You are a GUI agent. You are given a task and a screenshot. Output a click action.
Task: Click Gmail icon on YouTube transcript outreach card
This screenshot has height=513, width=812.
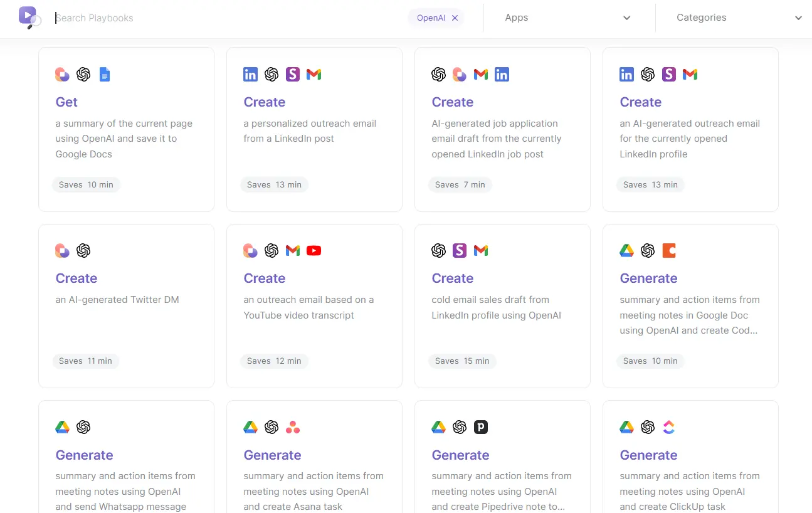pyautogui.click(x=293, y=251)
